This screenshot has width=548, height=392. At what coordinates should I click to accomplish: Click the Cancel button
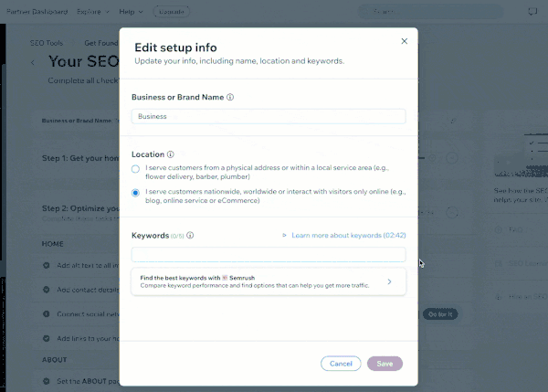point(341,364)
